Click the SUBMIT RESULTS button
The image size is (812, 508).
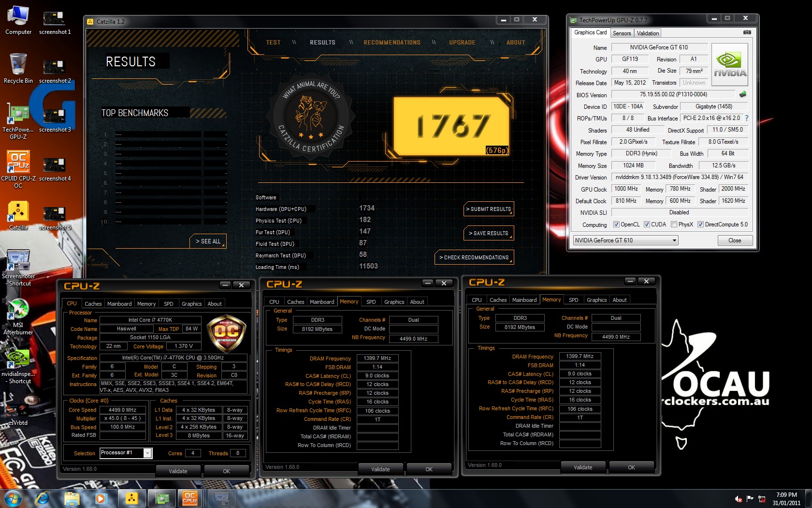pyautogui.click(x=489, y=209)
